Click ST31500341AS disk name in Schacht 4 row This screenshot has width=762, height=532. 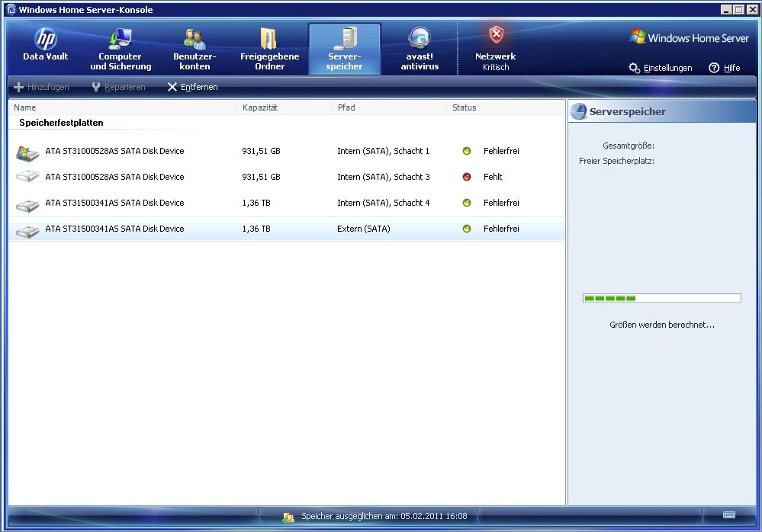click(x=114, y=203)
